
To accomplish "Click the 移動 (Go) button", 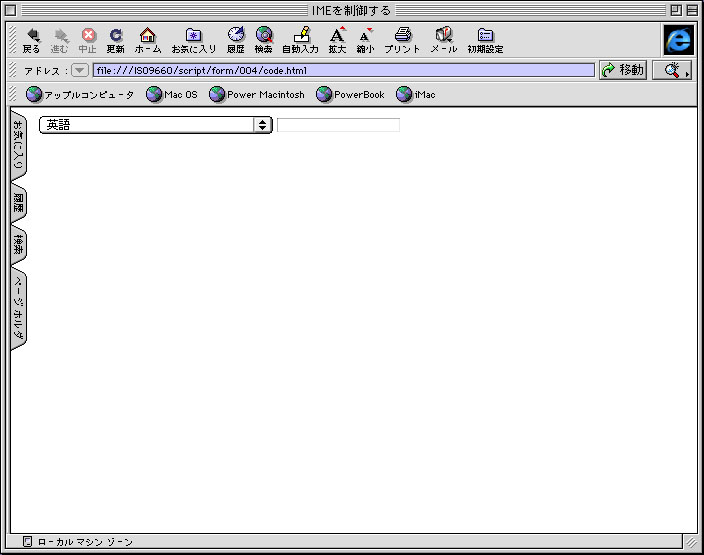I will tap(623, 70).
